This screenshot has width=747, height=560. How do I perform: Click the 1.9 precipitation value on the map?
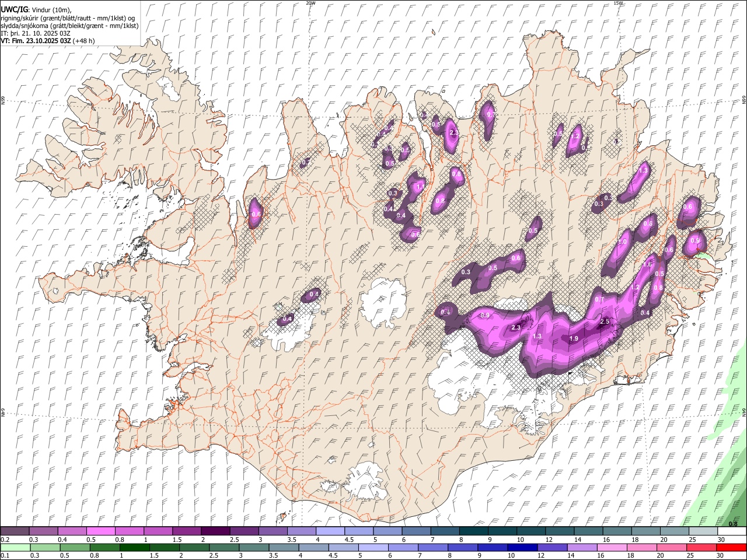[x=573, y=339]
